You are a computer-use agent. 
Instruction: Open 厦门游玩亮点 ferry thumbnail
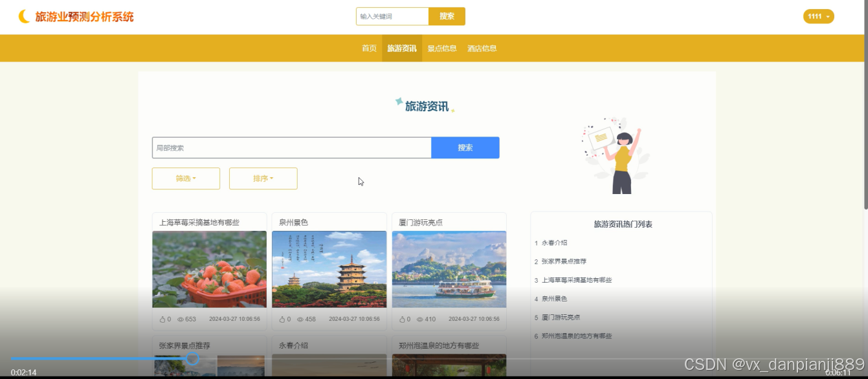449,269
